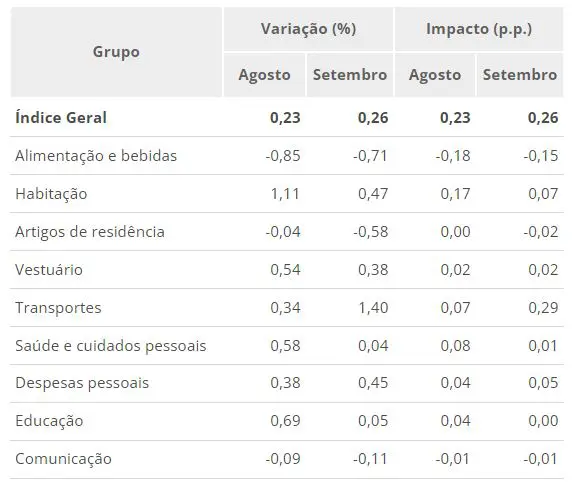The width and height of the screenshot is (578, 486).
Task: Click the Comunicação row label
Action: click(63, 459)
